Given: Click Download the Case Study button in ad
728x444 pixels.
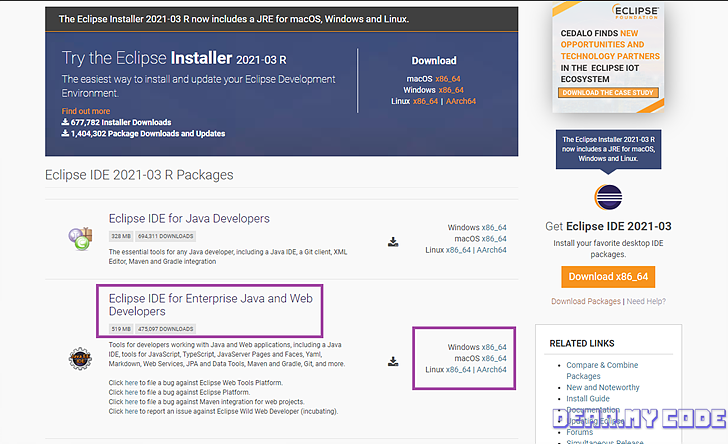Looking at the screenshot, I should 608,93.
